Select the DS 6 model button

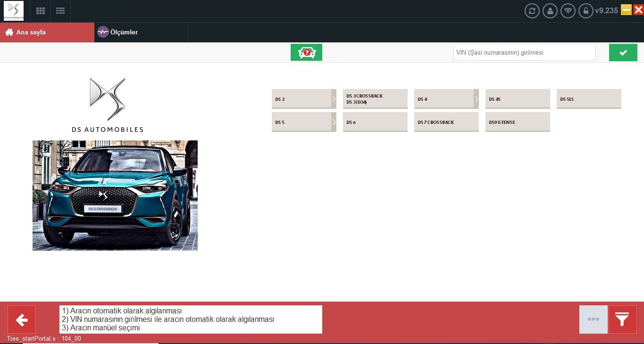[375, 122]
